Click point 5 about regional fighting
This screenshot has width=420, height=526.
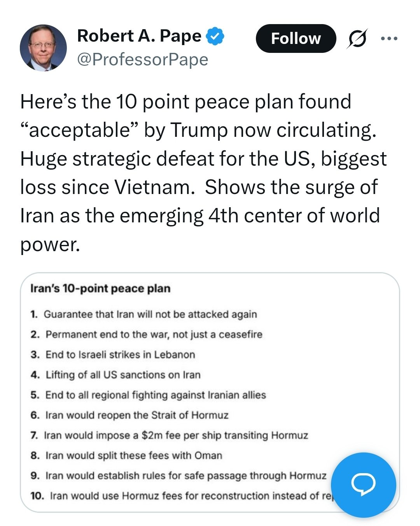click(156, 395)
